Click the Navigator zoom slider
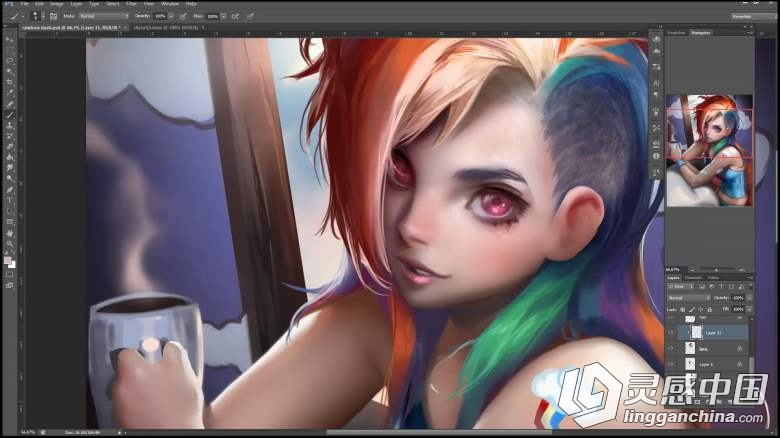 click(x=716, y=270)
